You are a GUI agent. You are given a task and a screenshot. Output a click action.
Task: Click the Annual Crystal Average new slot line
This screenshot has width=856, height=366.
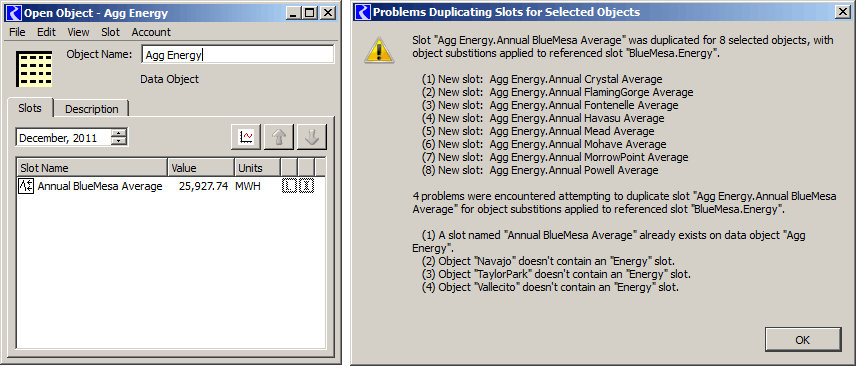coord(542,79)
